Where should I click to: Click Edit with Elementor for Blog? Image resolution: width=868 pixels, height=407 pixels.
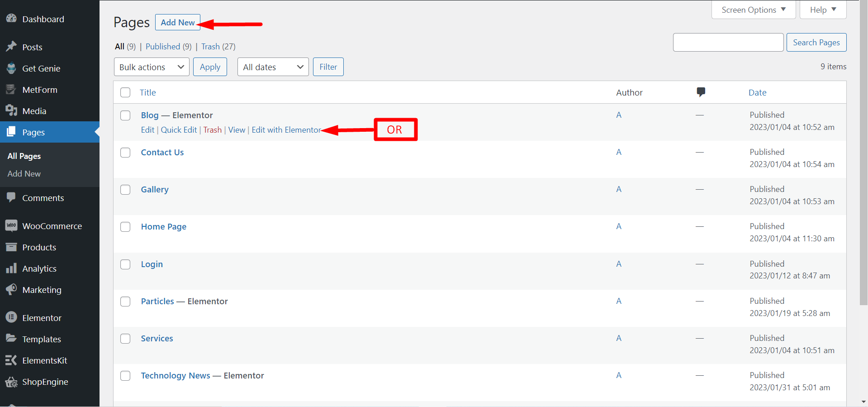coord(286,130)
